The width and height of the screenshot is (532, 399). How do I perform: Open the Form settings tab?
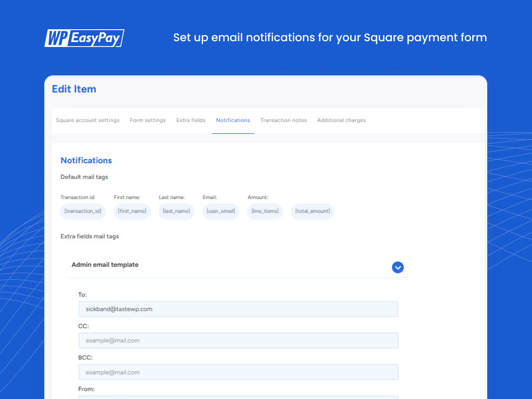pyautogui.click(x=148, y=120)
